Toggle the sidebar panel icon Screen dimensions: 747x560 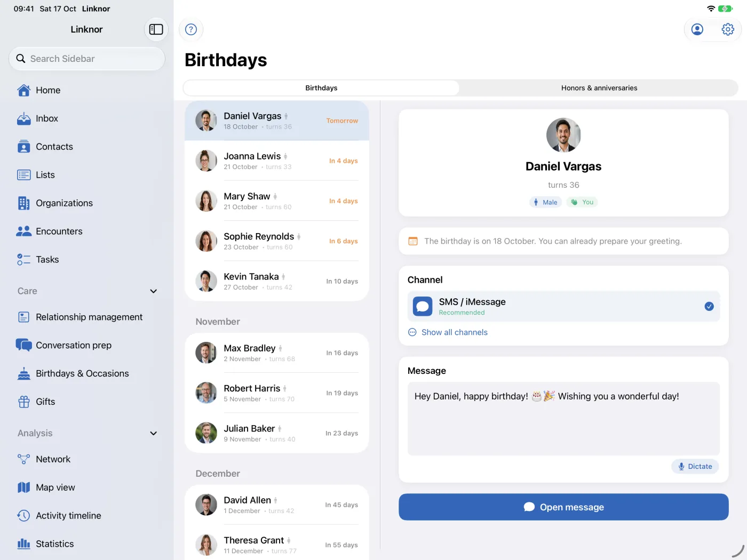(156, 29)
